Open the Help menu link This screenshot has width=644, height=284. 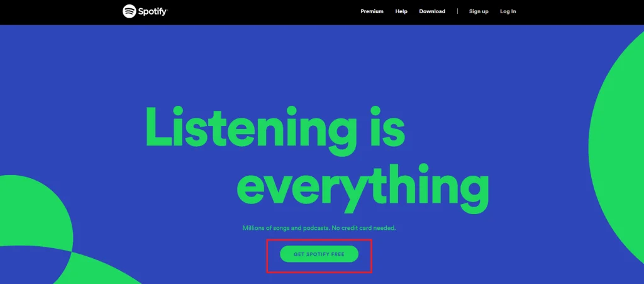pyautogui.click(x=401, y=11)
